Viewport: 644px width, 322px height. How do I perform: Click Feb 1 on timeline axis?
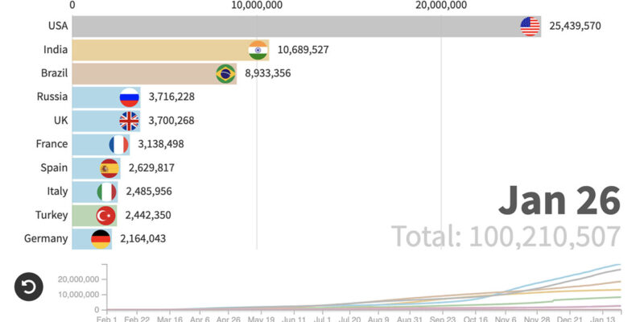click(106, 317)
